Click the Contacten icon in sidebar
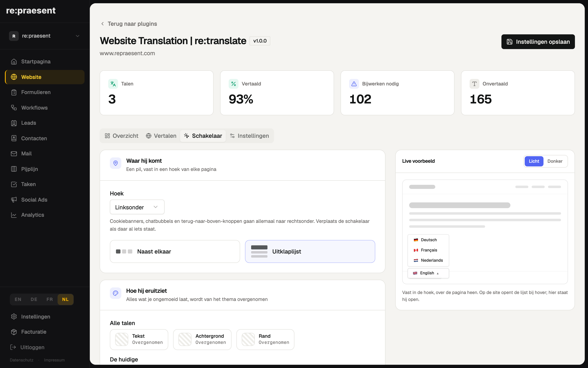The height and width of the screenshot is (368, 588). coord(14,138)
